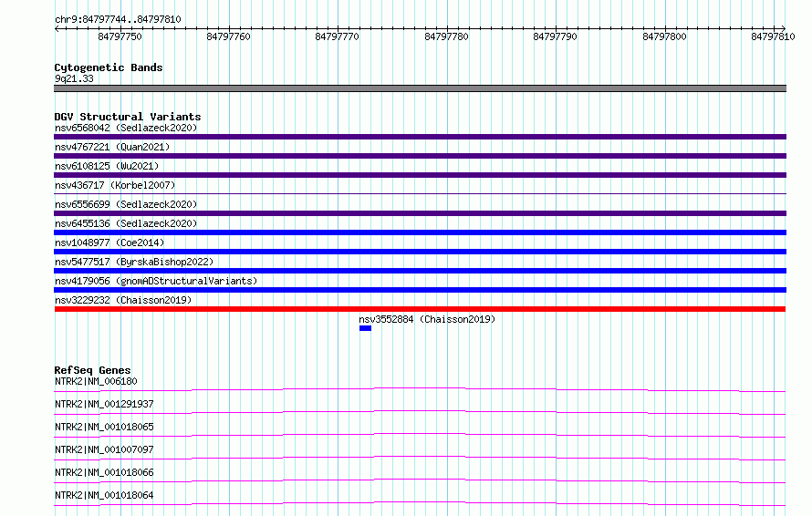Click the red nsv3229232 variant bar
The image size is (812, 516).
pyautogui.click(x=420, y=309)
